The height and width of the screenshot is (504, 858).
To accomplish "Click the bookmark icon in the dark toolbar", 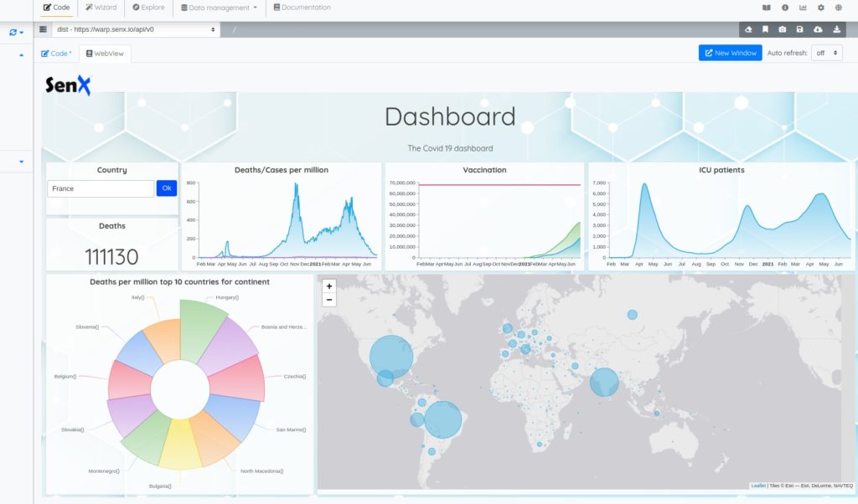I will [765, 29].
